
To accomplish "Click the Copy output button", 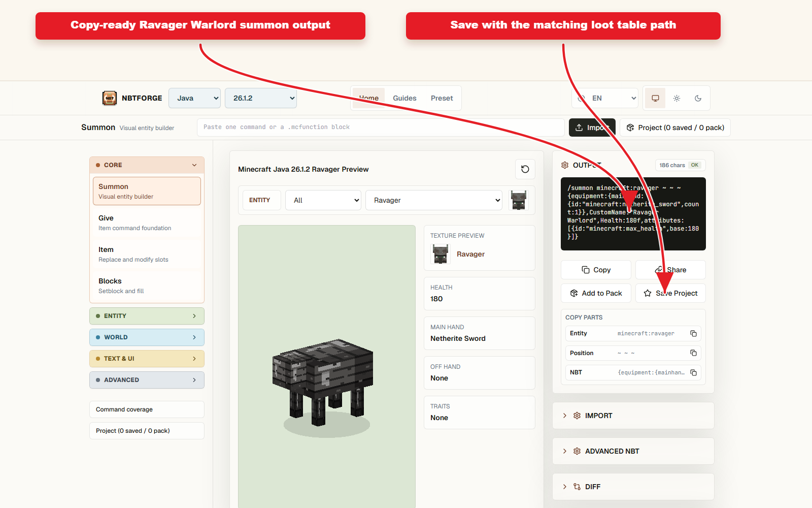I will click(x=596, y=270).
